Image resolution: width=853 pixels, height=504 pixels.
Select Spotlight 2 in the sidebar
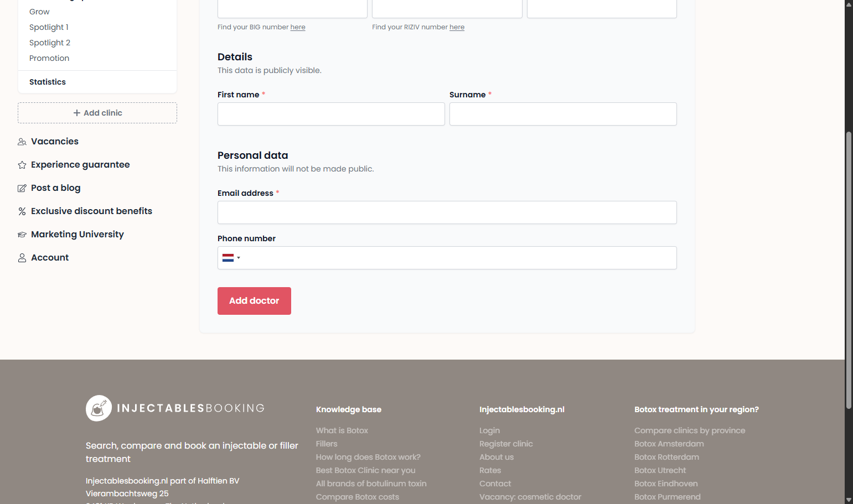[x=50, y=43]
